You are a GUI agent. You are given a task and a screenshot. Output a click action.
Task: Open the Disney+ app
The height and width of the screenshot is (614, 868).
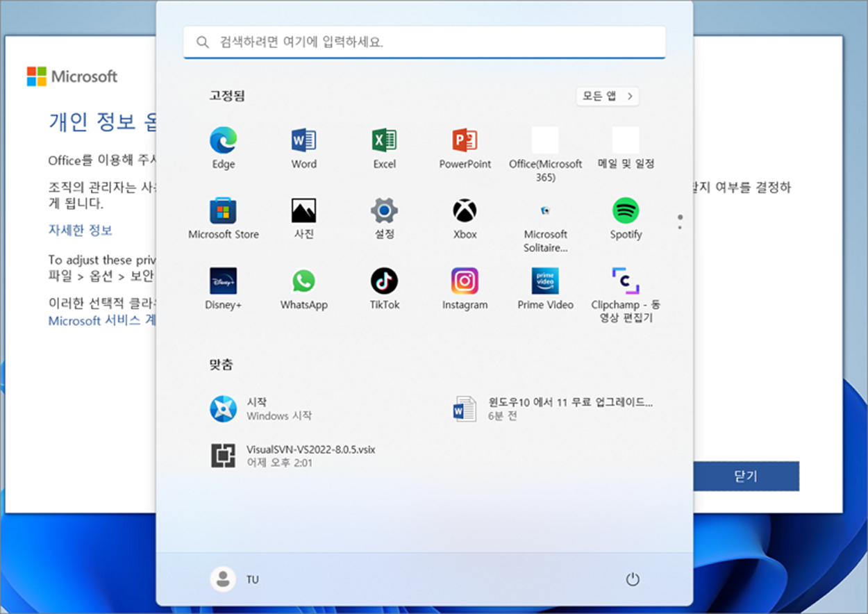[x=223, y=289]
